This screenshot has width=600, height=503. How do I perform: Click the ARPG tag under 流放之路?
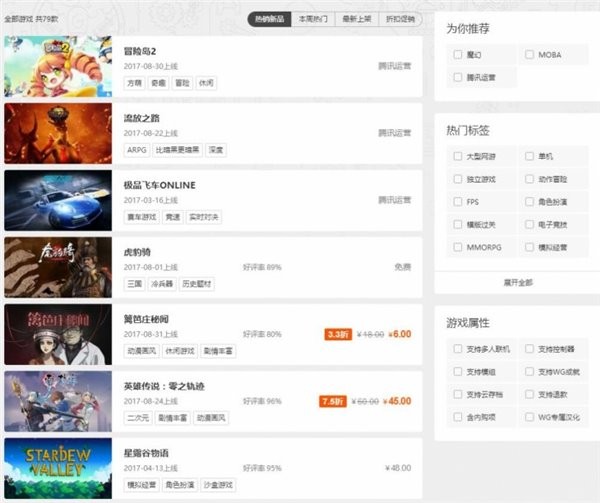[x=136, y=150]
